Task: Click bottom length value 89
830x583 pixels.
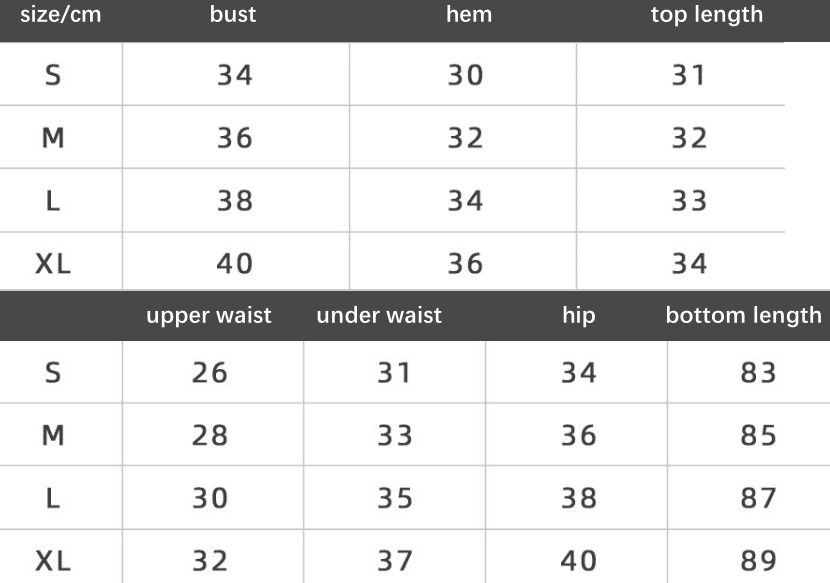Action: click(758, 561)
